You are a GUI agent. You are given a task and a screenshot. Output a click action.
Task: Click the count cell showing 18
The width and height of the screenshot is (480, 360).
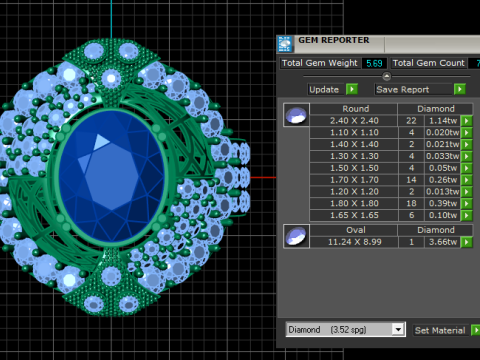tap(411, 204)
